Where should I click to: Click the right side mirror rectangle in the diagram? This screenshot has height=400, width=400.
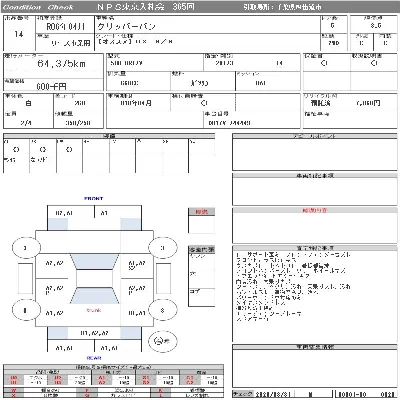[163, 278]
